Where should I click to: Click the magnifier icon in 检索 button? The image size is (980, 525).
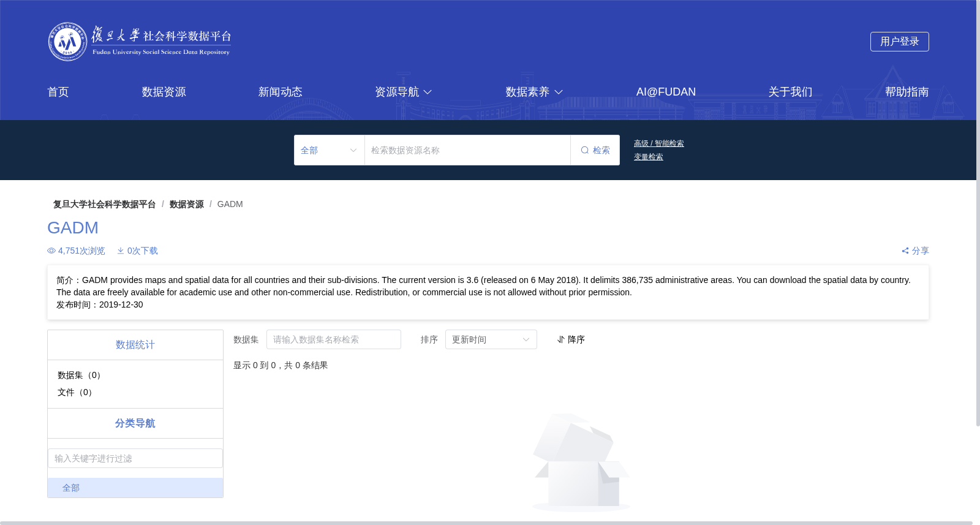[x=585, y=150]
